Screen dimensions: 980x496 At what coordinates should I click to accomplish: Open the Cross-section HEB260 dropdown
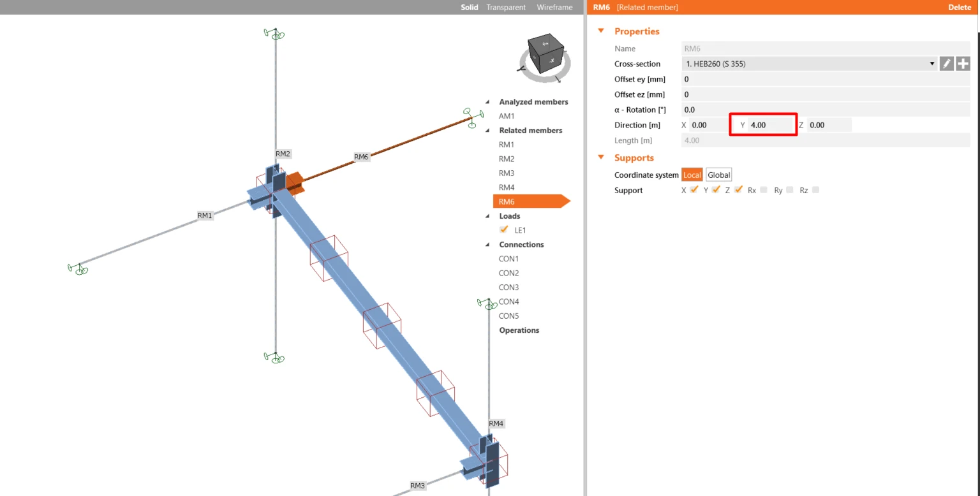tap(810, 64)
